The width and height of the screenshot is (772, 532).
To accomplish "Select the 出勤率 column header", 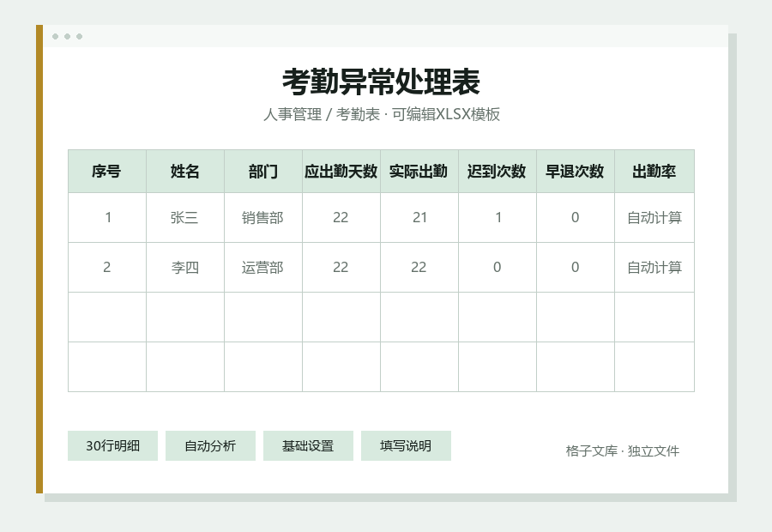I will pos(654,171).
